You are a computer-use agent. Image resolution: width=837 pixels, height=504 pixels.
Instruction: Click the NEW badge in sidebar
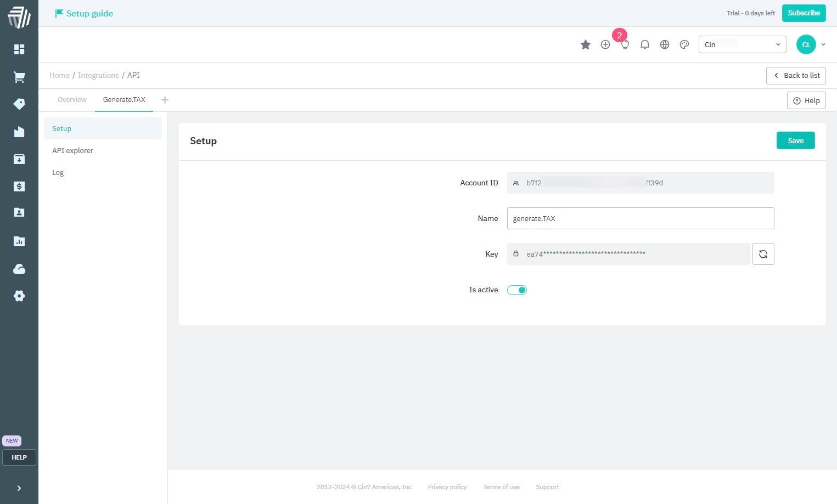tap(12, 441)
